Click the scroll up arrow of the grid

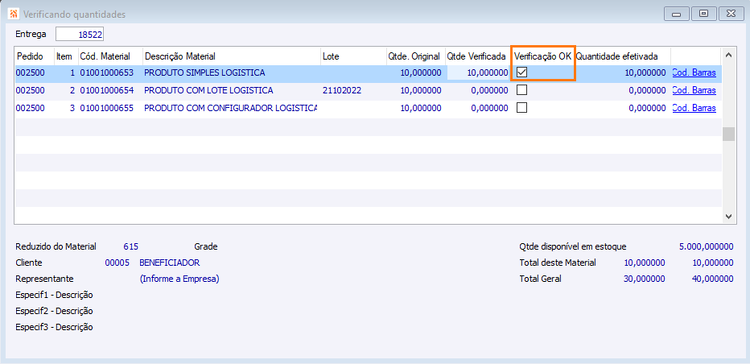pyautogui.click(x=728, y=55)
